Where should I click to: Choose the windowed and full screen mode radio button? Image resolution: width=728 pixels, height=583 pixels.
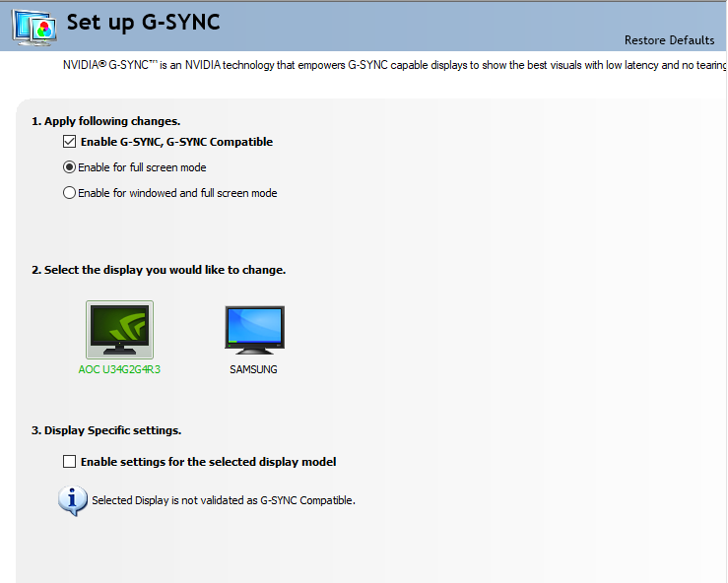point(69,193)
